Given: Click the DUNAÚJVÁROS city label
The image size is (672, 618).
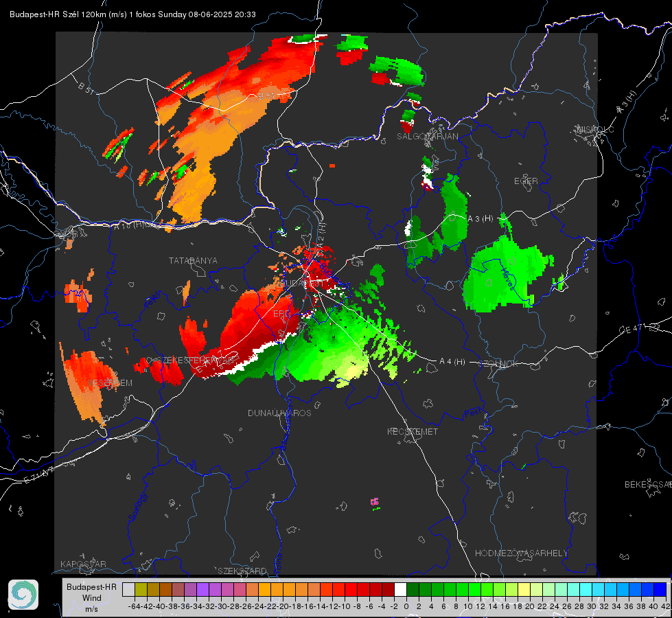Looking at the screenshot, I should [x=279, y=413].
